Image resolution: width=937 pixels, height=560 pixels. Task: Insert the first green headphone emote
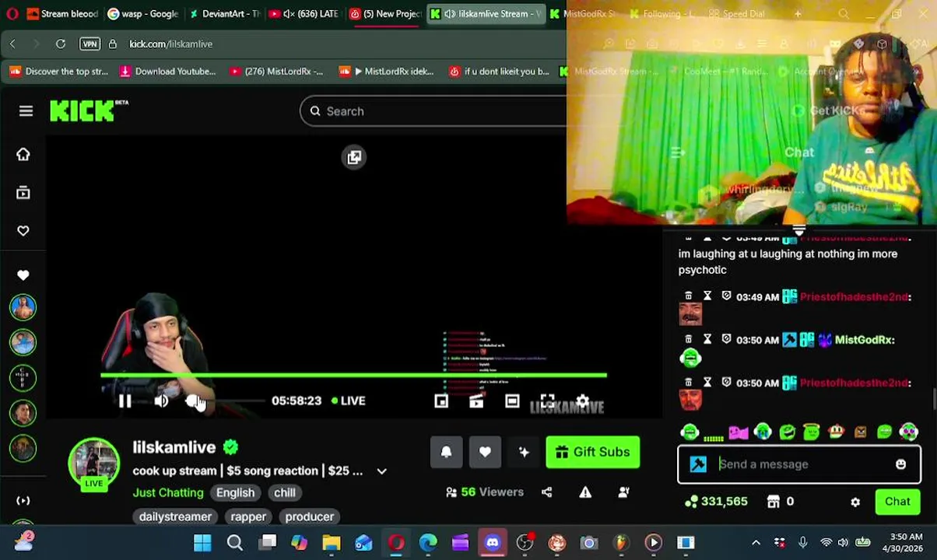coord(690,432)
